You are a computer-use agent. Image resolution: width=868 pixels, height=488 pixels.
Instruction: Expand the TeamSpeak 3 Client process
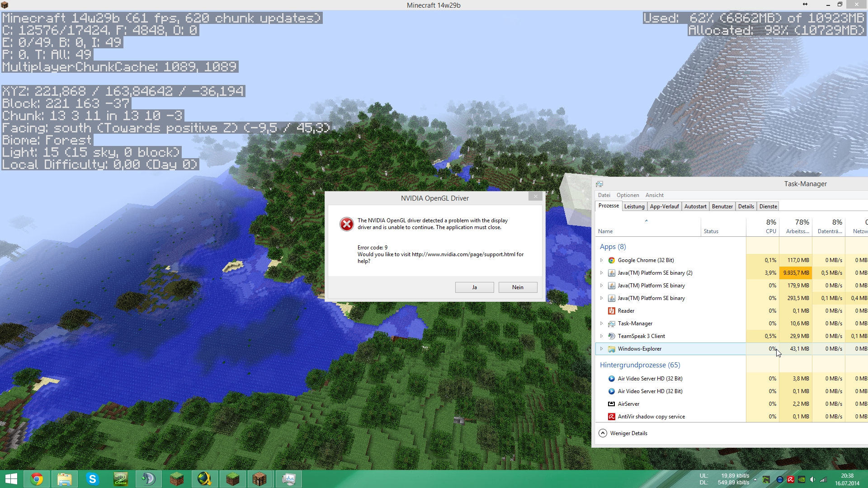(x=601, y=336)
